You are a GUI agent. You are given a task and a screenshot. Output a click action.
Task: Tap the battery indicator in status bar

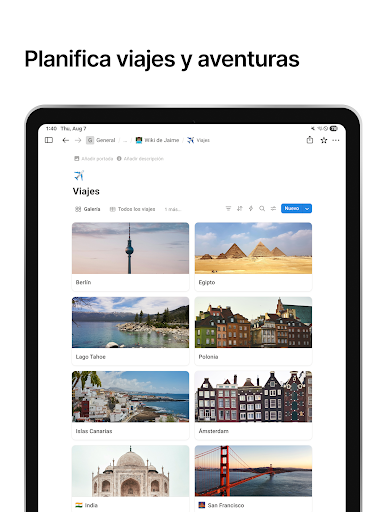point(334,129)
